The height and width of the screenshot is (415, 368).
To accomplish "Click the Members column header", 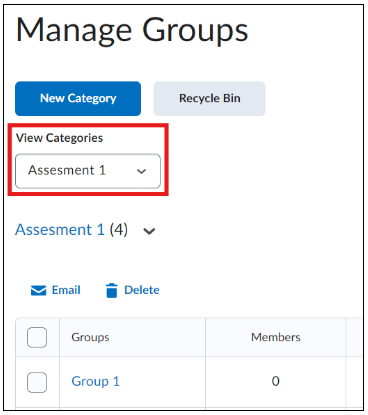I will [x=276, y=337].
